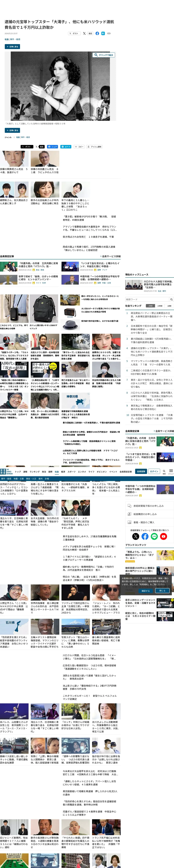Click 確認する in the cookie notice
This screenshot has height=868, width=174.
click(146, 591)
